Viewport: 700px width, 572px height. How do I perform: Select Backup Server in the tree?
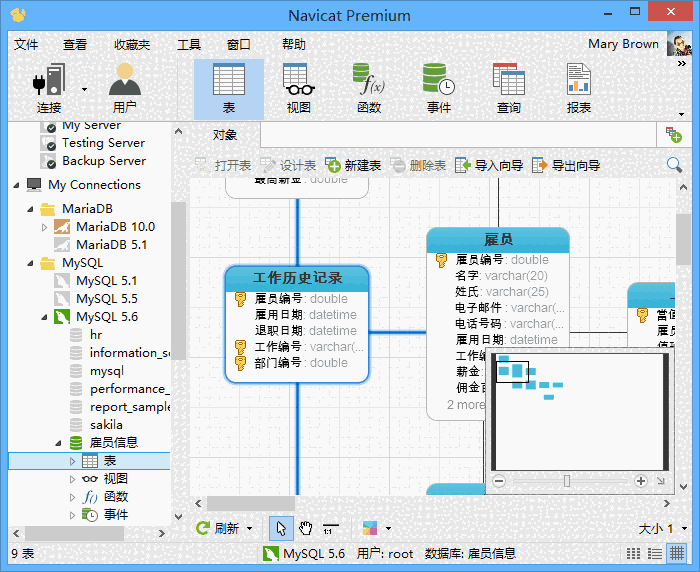coord(104,161)
